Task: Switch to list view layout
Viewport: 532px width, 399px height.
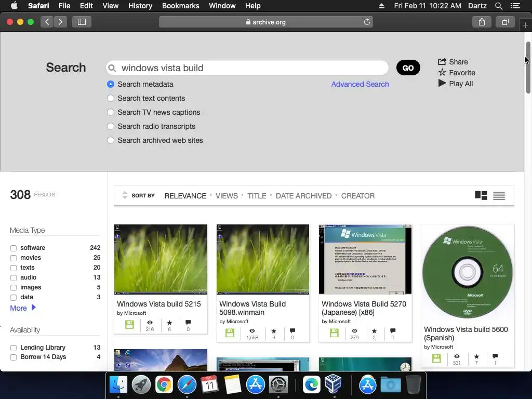Action: pos(499,196)
